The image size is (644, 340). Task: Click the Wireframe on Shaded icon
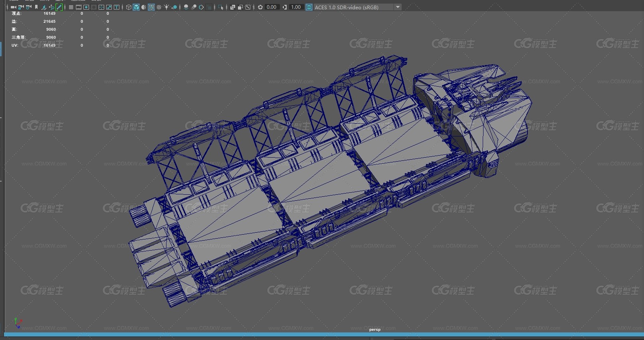(151, 7)
